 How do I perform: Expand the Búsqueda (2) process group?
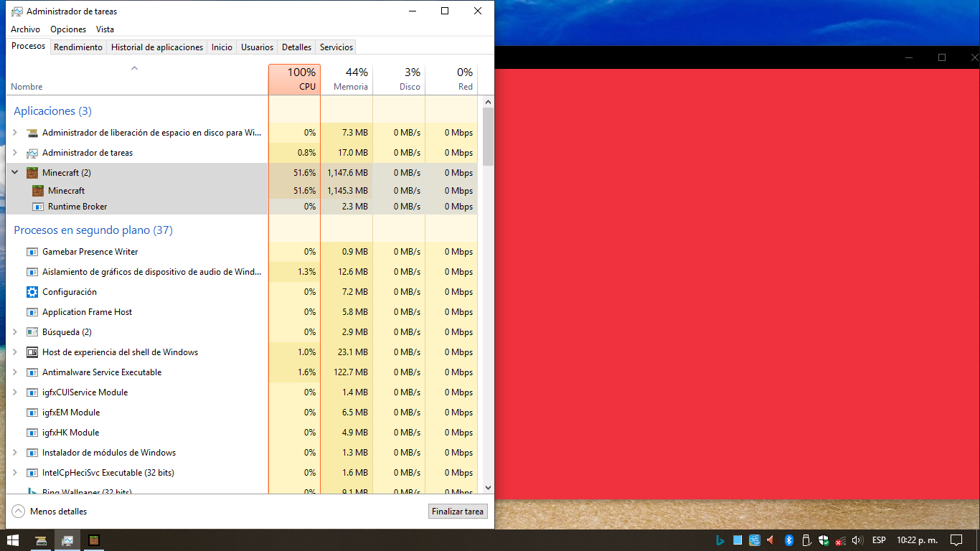[x=14, y=332]
